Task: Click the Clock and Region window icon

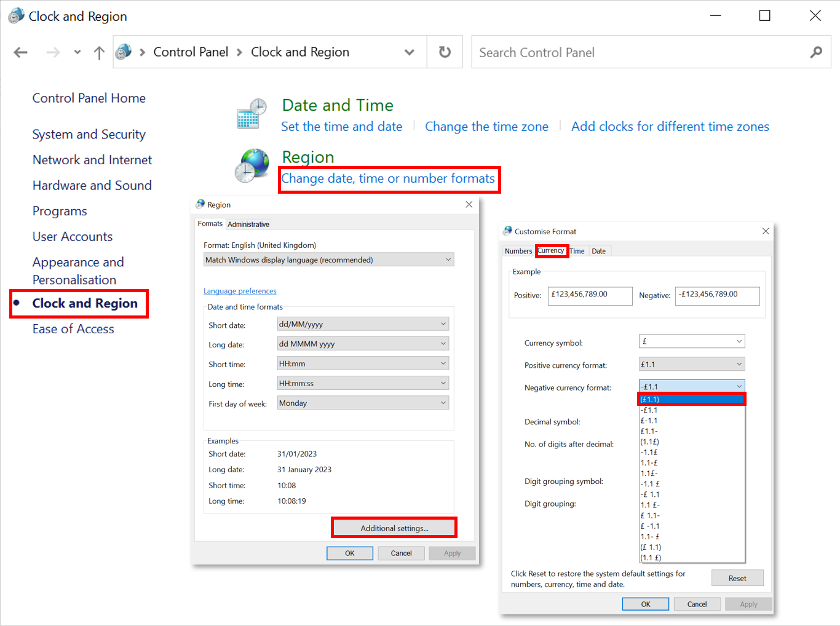Action: [x=15, y=15]
